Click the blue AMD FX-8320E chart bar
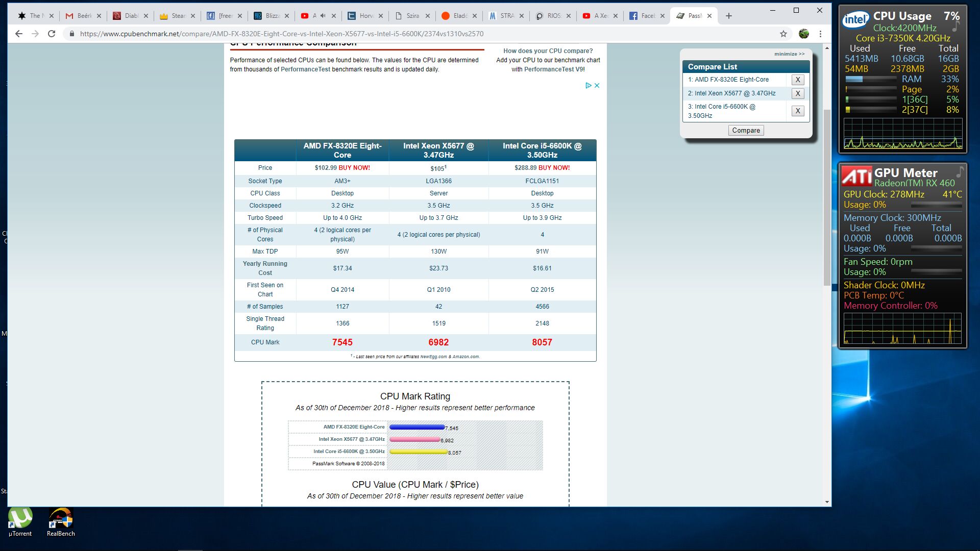The width and height of the screenshot is (980, 551). 416,427
